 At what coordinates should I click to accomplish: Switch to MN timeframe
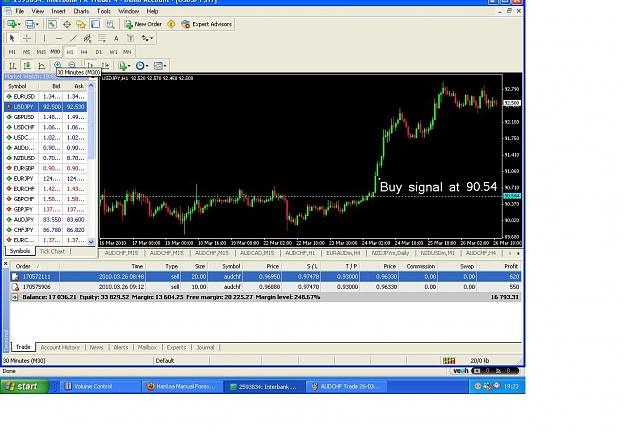pos(127,52)
